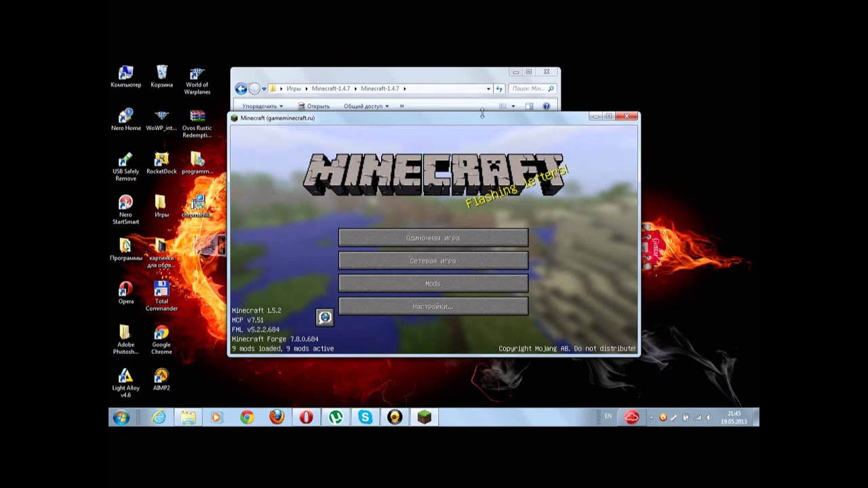Open the Программы folder on the desktop
868x488 pixels.
(125, 250)
